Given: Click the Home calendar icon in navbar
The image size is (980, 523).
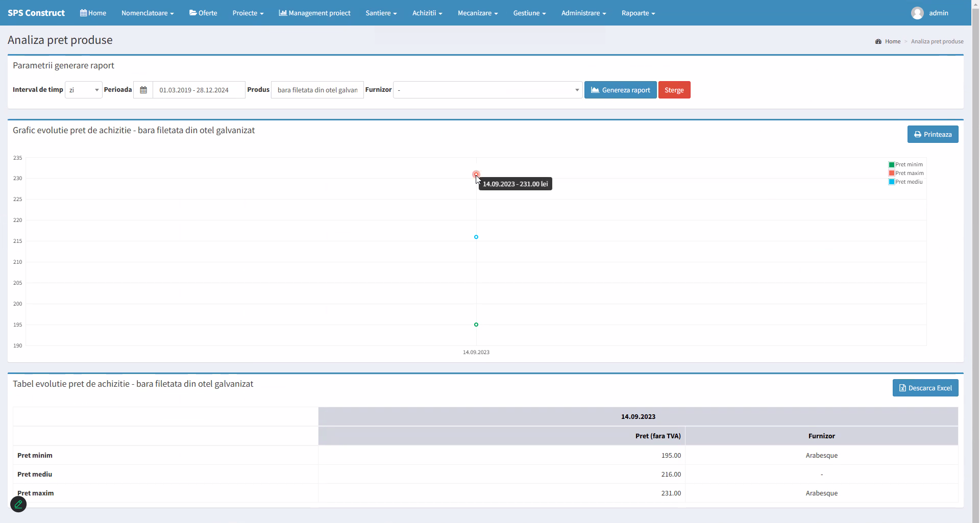Looking at the screenshot, I should (x=83, y=13).
